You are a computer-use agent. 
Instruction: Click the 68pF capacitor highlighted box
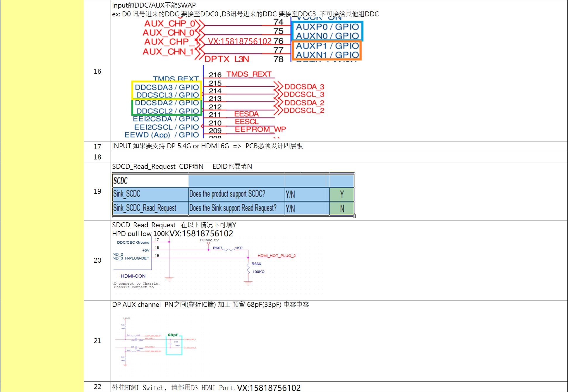tap(174, 345)
